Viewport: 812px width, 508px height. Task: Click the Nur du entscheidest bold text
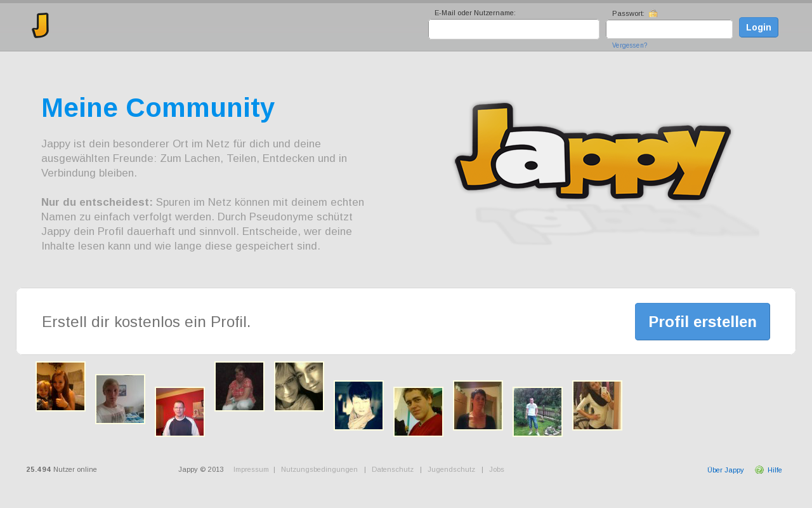coord(97,202)
